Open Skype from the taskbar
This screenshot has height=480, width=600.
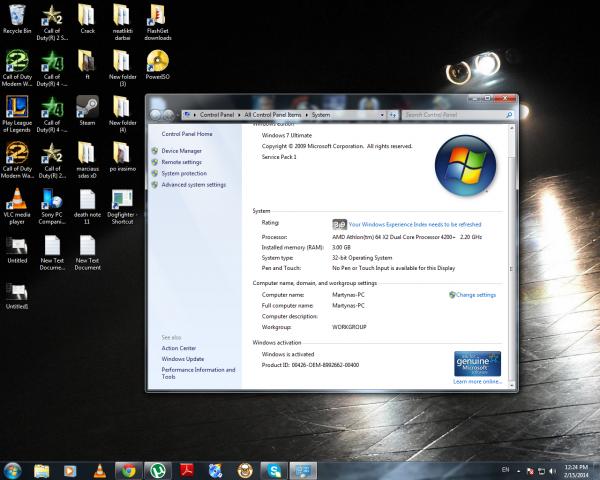point(273,470)
